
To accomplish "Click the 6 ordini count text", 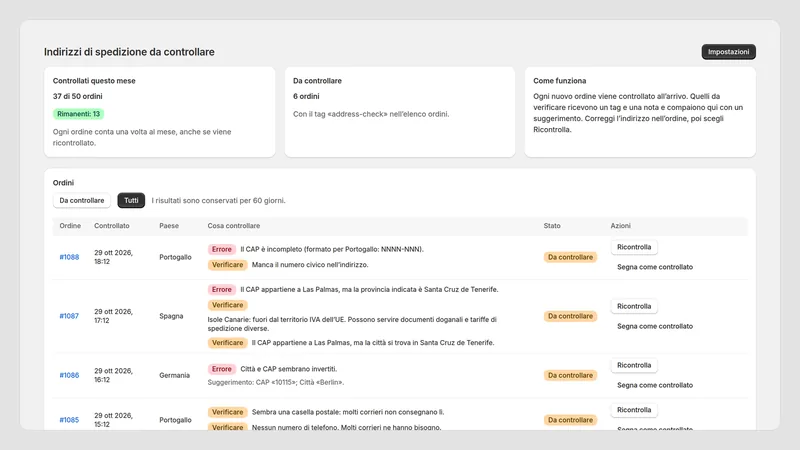I will [306, 96].
